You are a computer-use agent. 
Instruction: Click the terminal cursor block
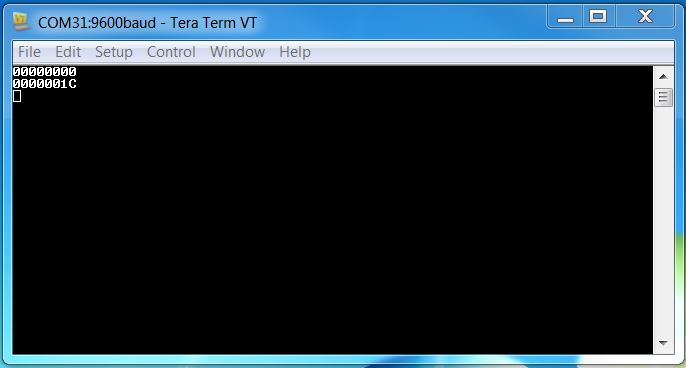coord(17,96)
